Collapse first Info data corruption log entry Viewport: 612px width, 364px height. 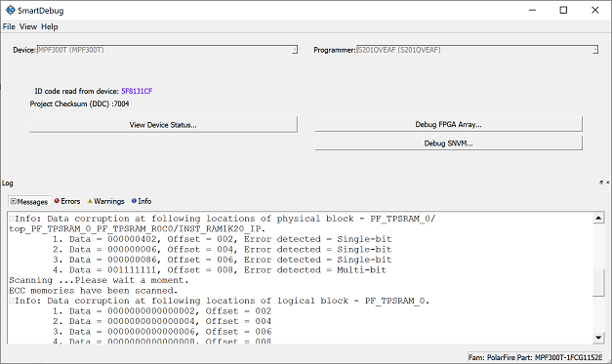click(12, 219)
